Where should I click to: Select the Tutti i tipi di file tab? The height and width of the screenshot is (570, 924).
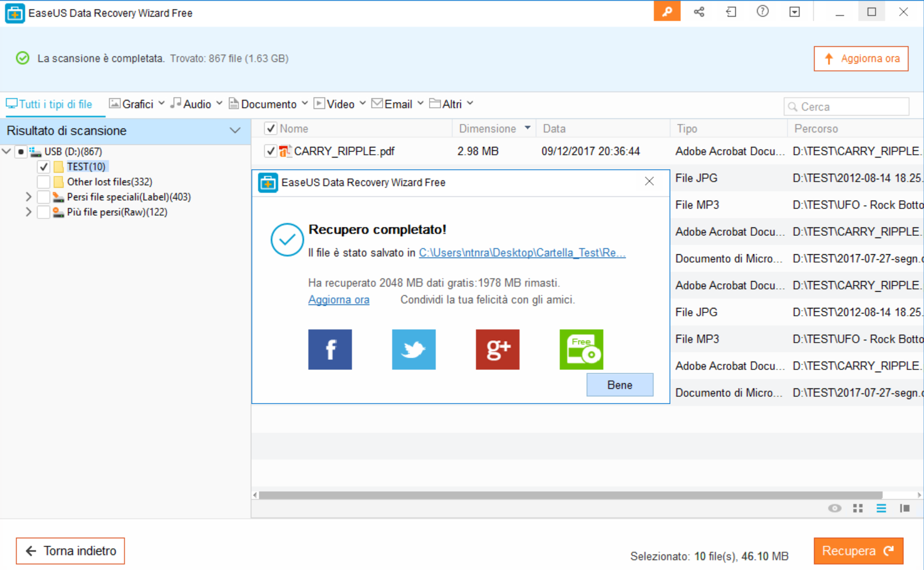pos(49,104)
